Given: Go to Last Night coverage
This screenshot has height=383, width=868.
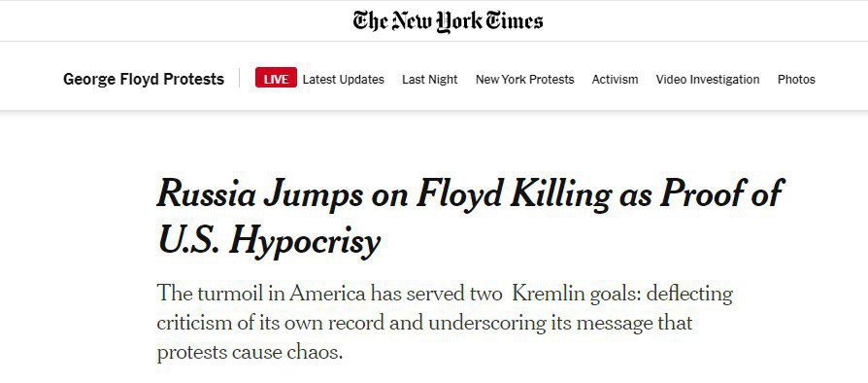Looking at the screenshot, I should pos(429,80).
